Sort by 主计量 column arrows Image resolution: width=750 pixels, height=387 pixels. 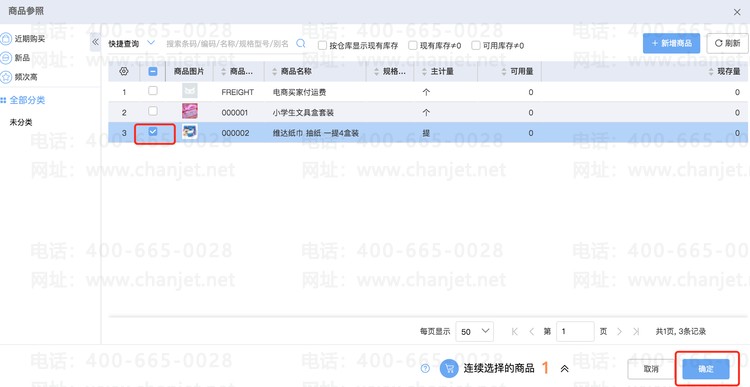click(424, 71)
